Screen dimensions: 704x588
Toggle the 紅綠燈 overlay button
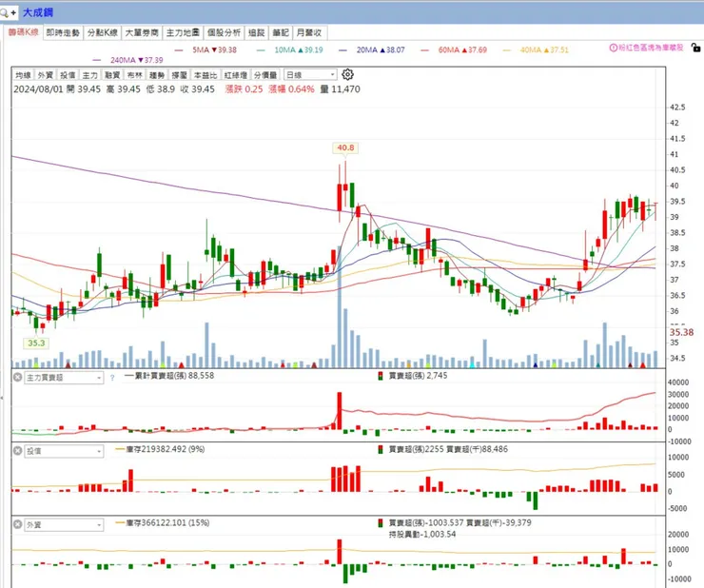(x=236, y=75)
